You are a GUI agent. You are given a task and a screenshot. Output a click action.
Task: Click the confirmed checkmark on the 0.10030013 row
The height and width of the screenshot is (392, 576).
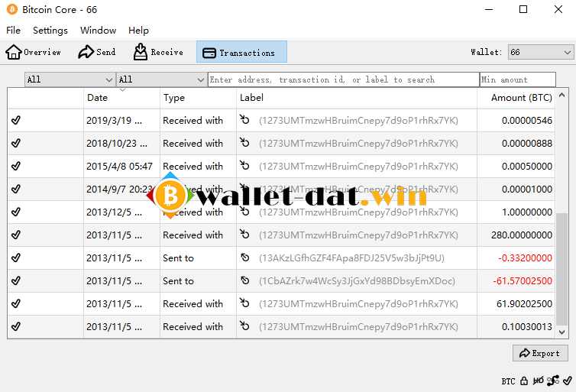[16, 326]
